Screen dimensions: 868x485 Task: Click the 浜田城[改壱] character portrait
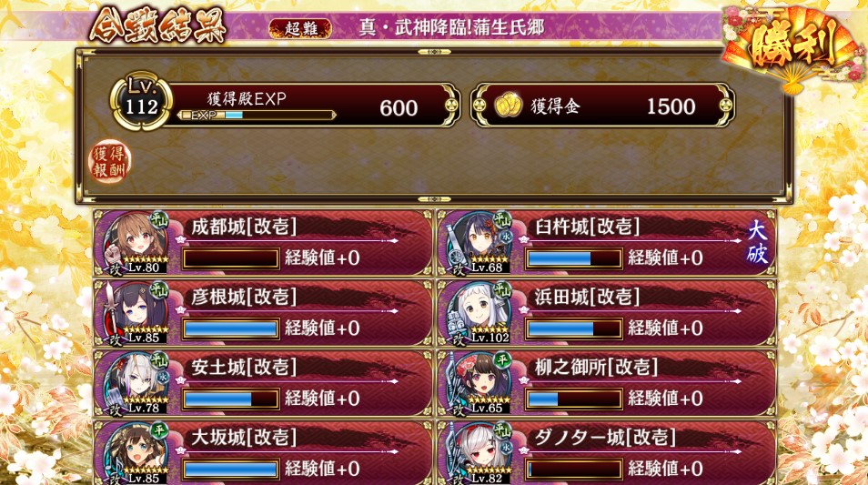(479, 313)
